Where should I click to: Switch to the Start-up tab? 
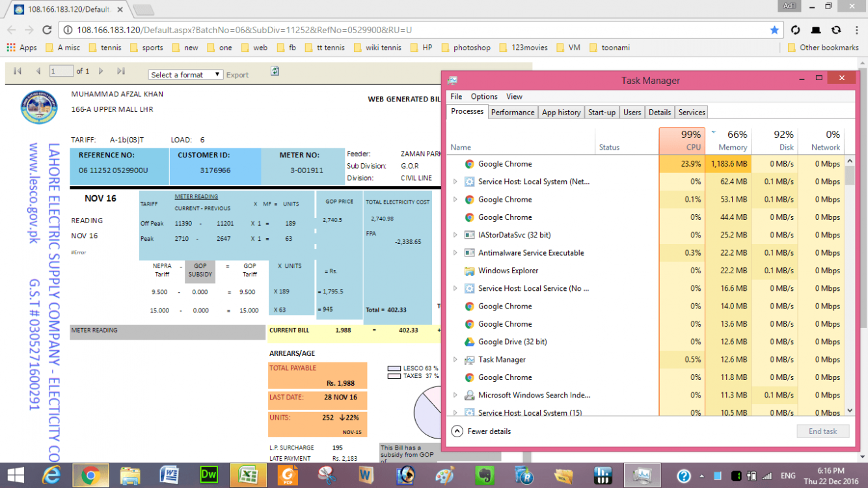602,112
